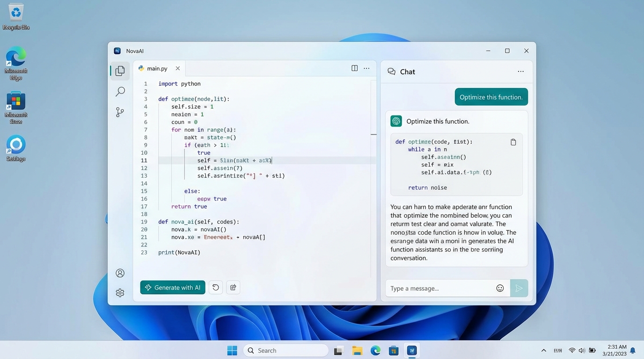Image resolution: width=644 pixels, height=359 pixels.
Task: Select the Search icon in the sidebar
Action: pos(120,91)
